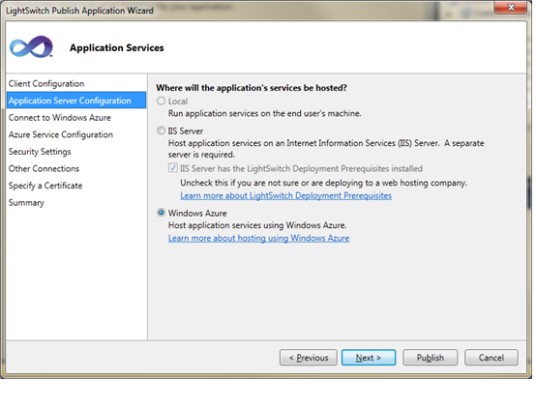Click the Next button
This screenshot has width=536, height=406.
pos(368,358)
